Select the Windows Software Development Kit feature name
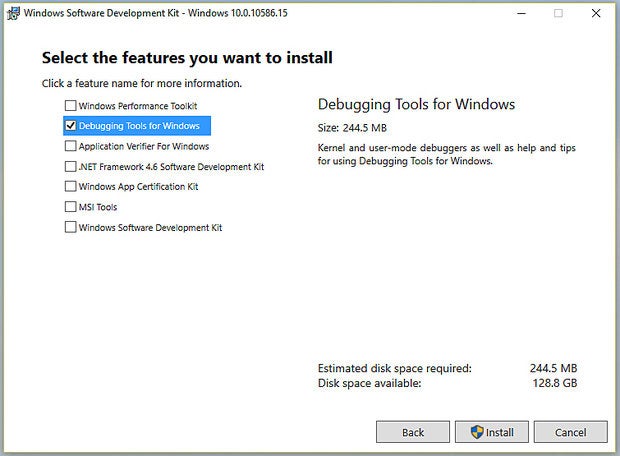This screenshot has height=456, width=620. tap(150, 228)
